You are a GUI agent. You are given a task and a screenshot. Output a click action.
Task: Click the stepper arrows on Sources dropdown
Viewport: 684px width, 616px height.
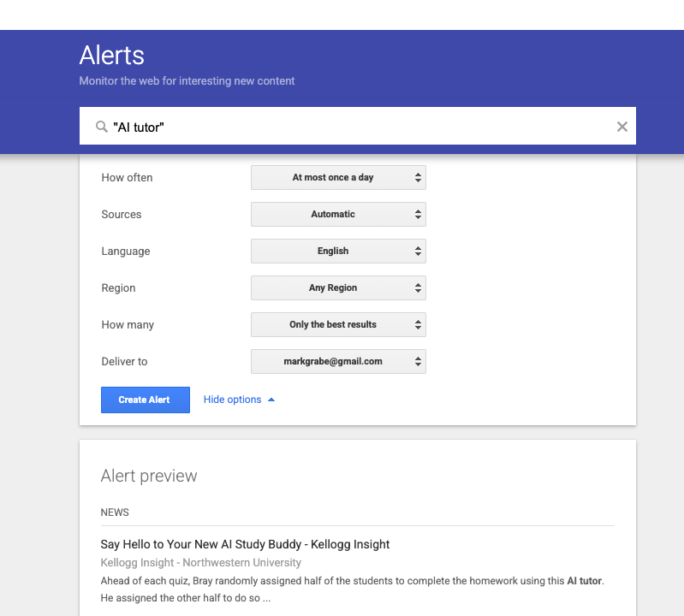418,215
